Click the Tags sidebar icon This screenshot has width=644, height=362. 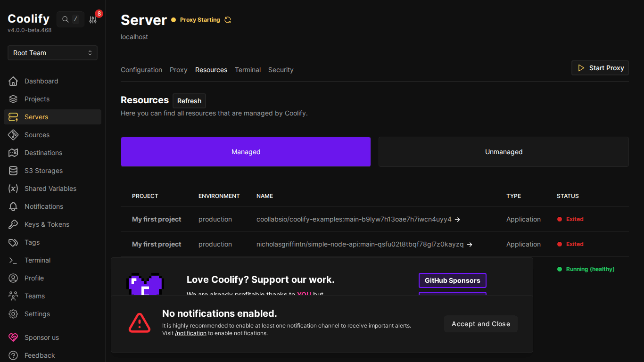pyautogui.click(x=14, y=242)
